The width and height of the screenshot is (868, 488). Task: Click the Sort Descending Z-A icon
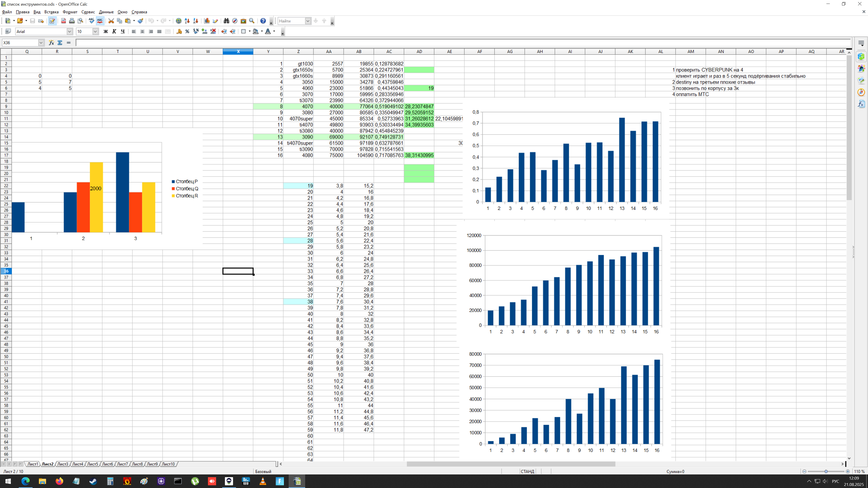click(196, 21)
